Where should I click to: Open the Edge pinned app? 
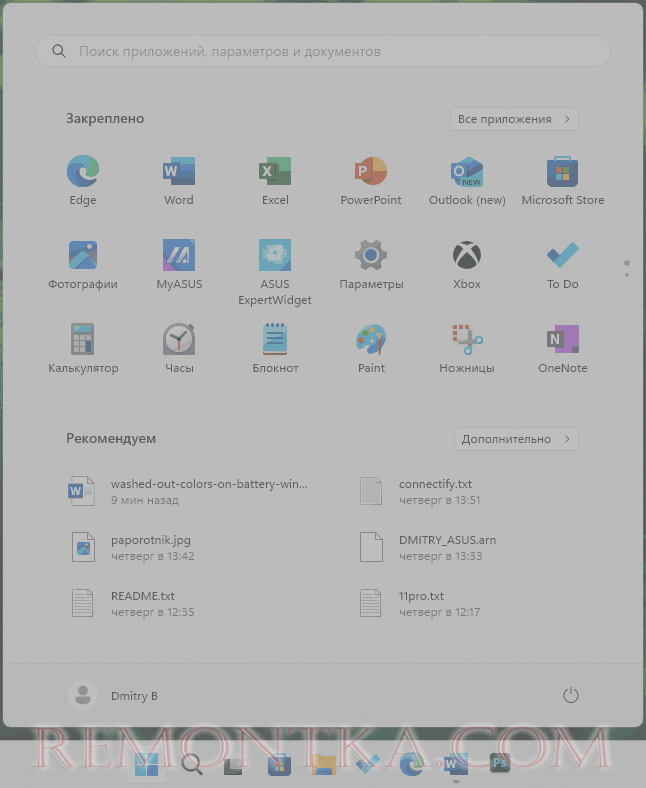(x=83, y=180)
